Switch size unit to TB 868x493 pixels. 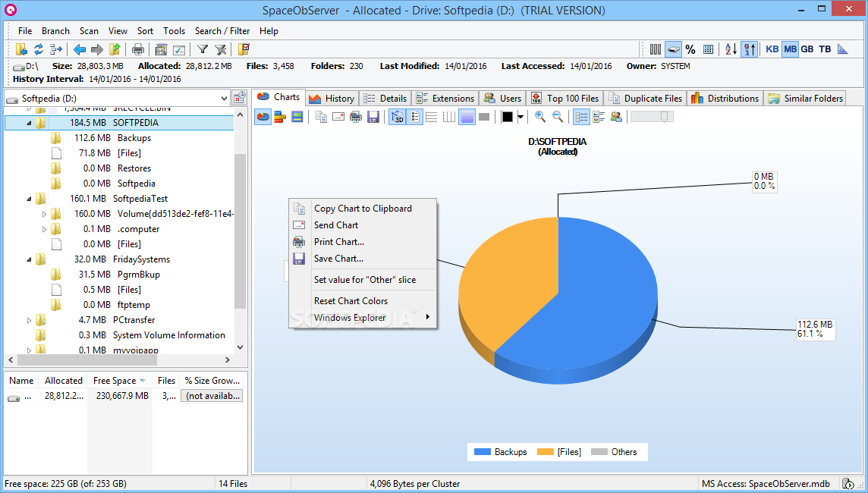click(825, 49)
